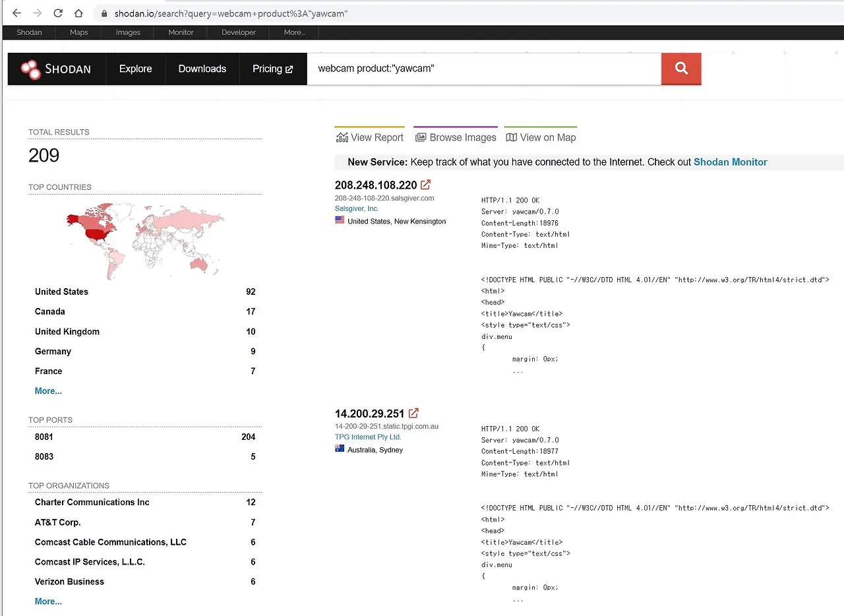Click hostname 14-200-29-251.static.tpgi.com.au
This screenshot has width=844, height=616.
point(386,426)
